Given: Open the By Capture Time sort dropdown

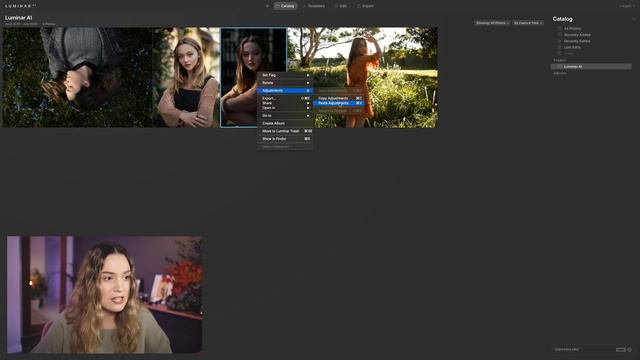Looking at the screenshot, I should point(528,23).
